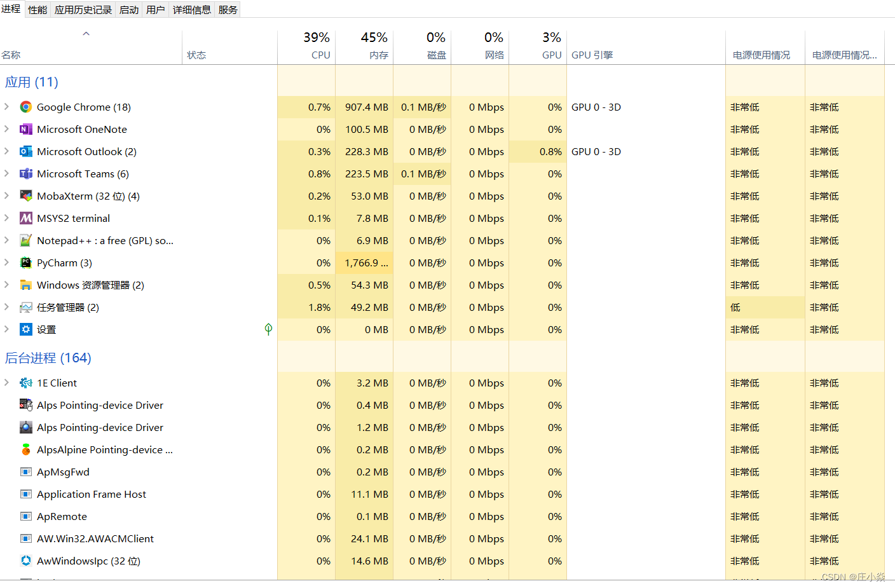Click the sort arrow above 名称 column

coord(86,34)
